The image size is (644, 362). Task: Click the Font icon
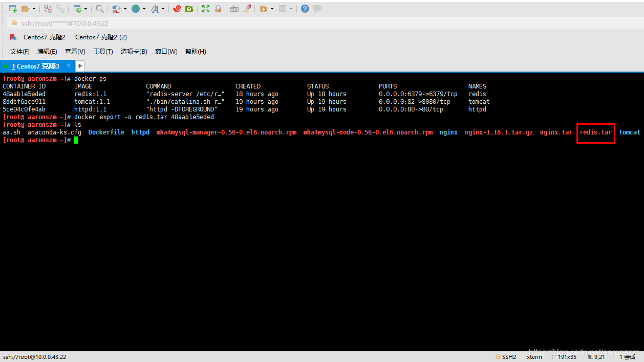coord(155,9)
